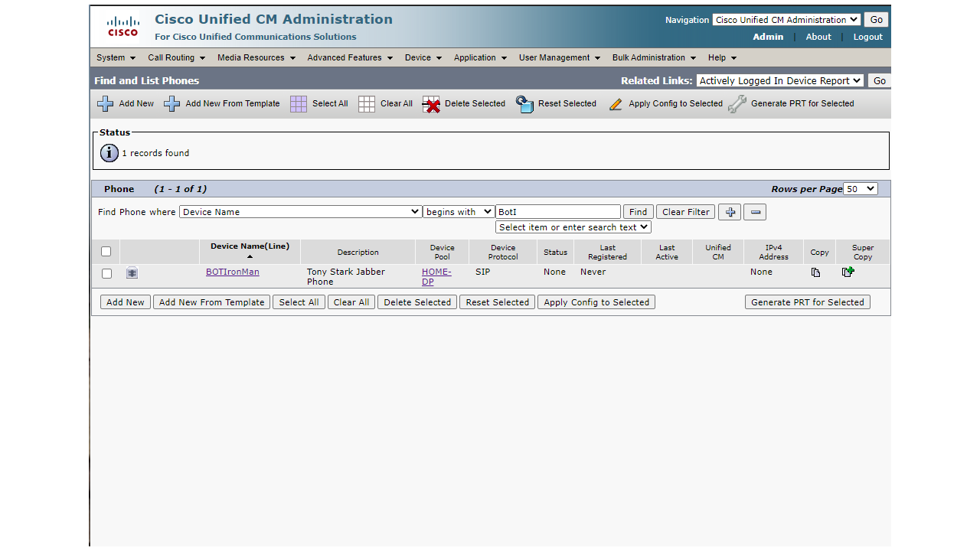Click the bottom Add New From Template button
The height and width of the screenshot is (551, 980).
(212, 302)
